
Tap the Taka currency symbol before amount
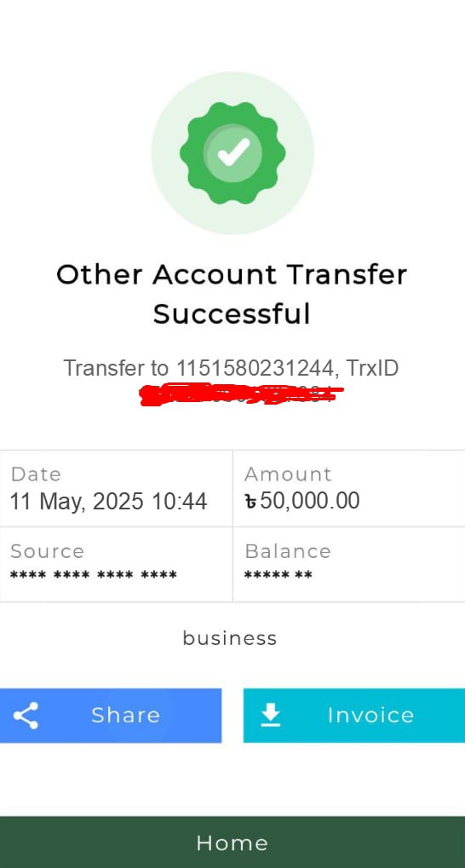(x=250, y=502)
